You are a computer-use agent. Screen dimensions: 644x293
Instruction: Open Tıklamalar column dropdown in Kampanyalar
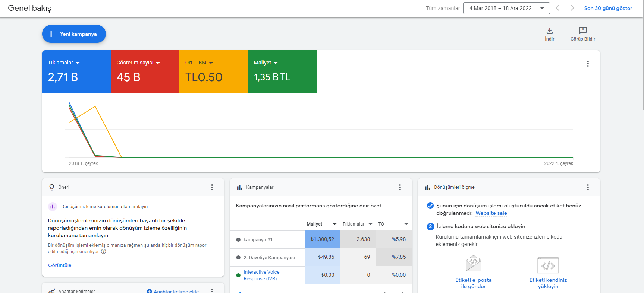357,224
